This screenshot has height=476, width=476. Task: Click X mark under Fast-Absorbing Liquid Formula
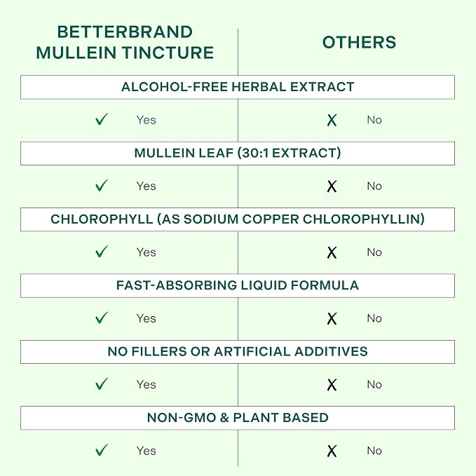coord(332,319)
